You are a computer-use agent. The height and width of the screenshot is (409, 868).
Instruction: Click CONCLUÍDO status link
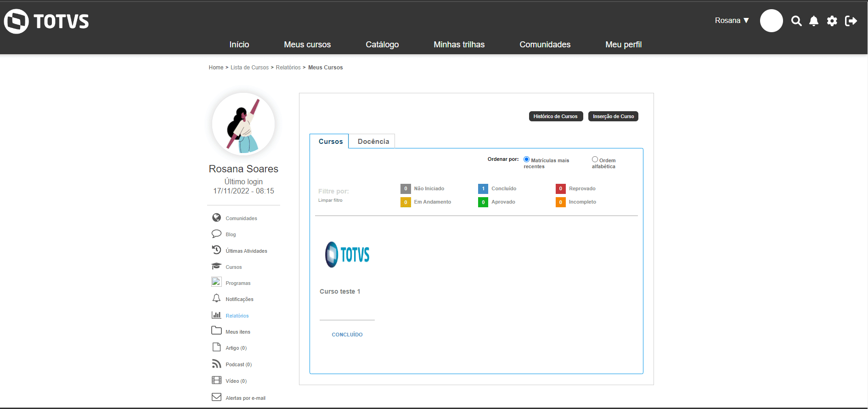(347, 335)
